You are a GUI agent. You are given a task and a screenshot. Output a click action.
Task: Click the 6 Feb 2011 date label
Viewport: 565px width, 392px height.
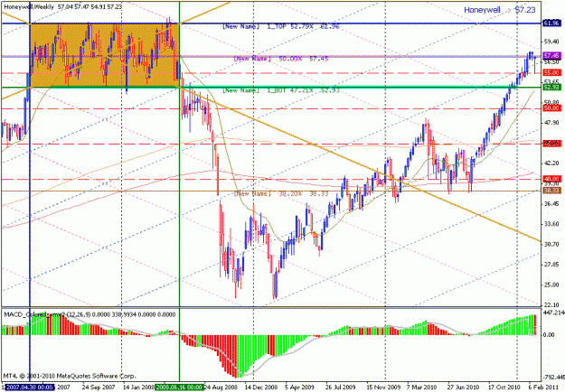point(544,387)
